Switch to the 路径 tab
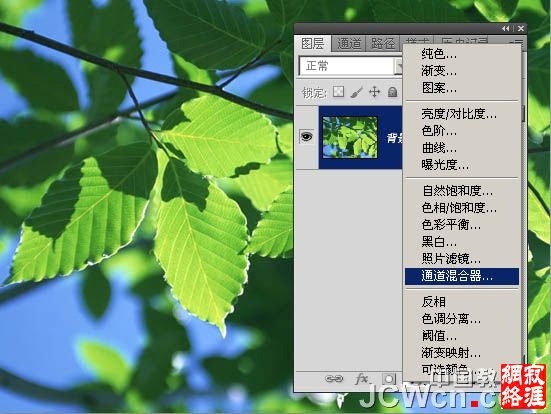 tap(383, 44)
